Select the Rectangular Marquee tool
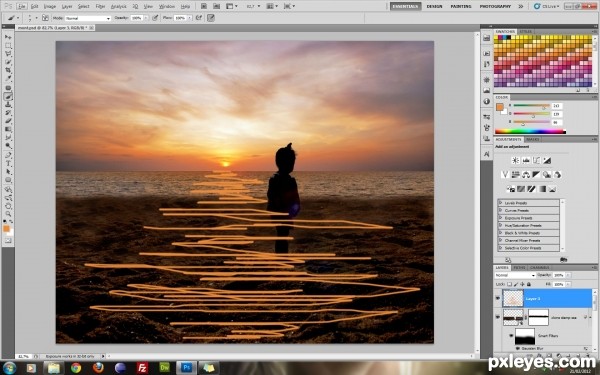This screenshot has height=375, width=600. click(8, 45)
